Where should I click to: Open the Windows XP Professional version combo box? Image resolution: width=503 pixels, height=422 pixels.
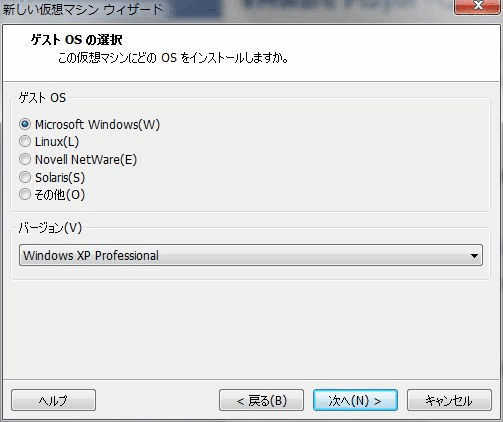coord(251,255)
